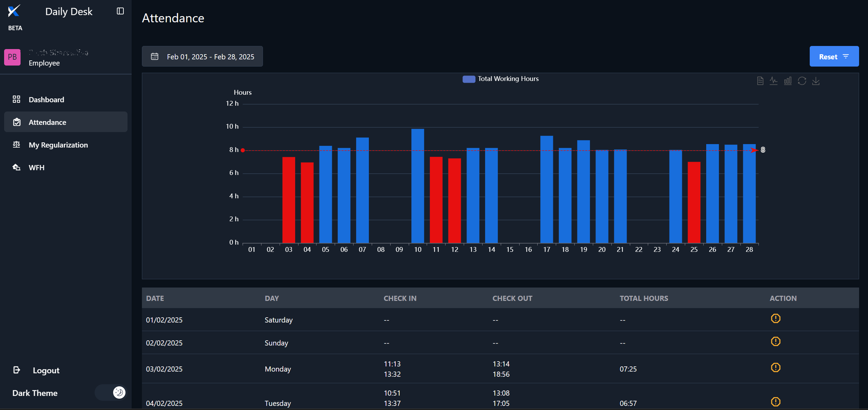The image size is (868, 410).
Task: Click warning action icon for 01/02/2025
Action: [775, 318]
